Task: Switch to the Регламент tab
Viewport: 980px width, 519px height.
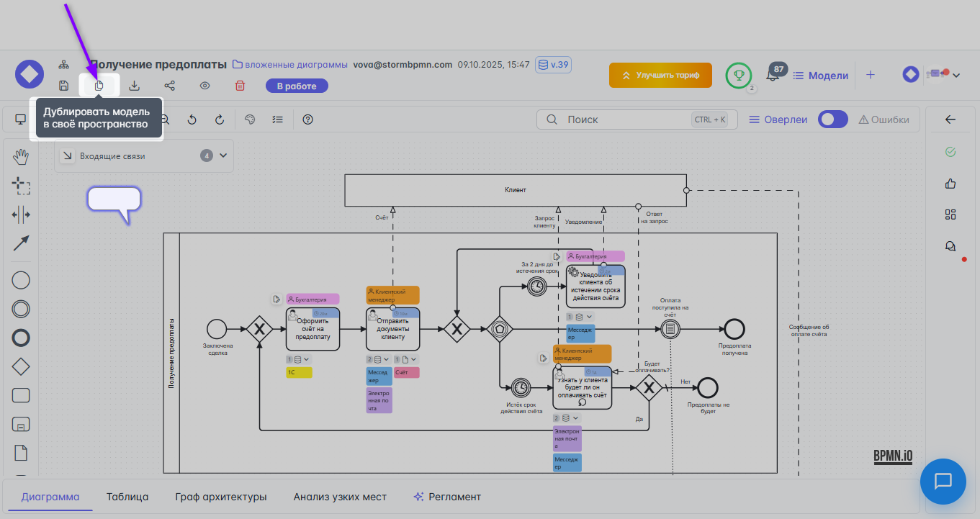Action: 447,497
